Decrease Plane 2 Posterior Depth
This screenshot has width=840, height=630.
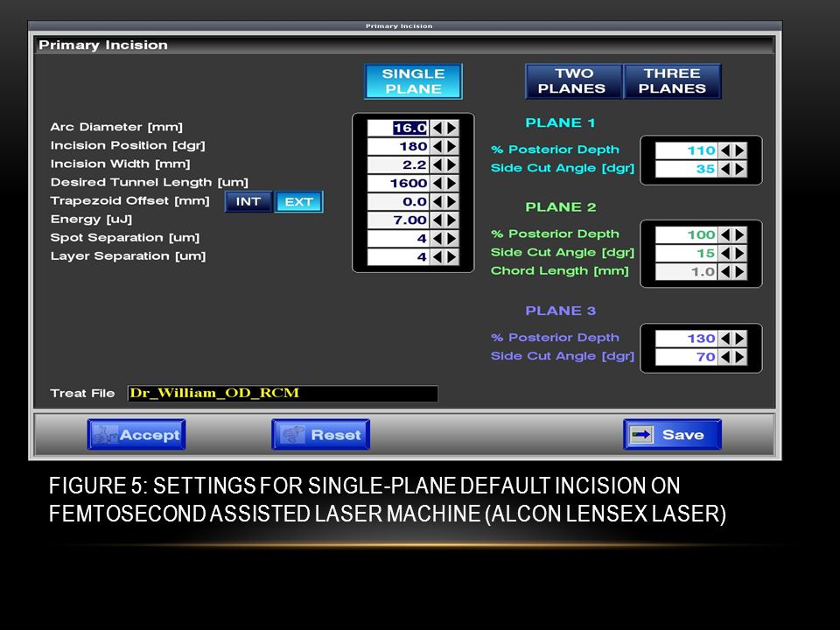coord(725,234)
